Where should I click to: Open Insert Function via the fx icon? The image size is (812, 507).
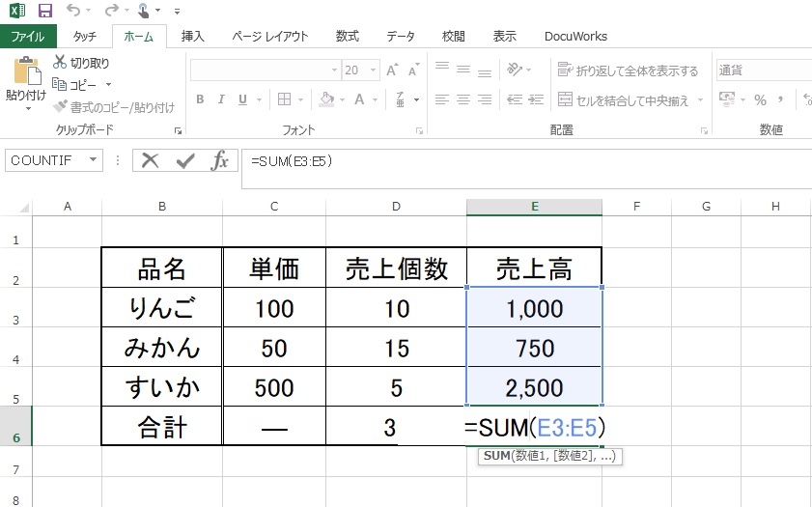[x=220, y=161]
